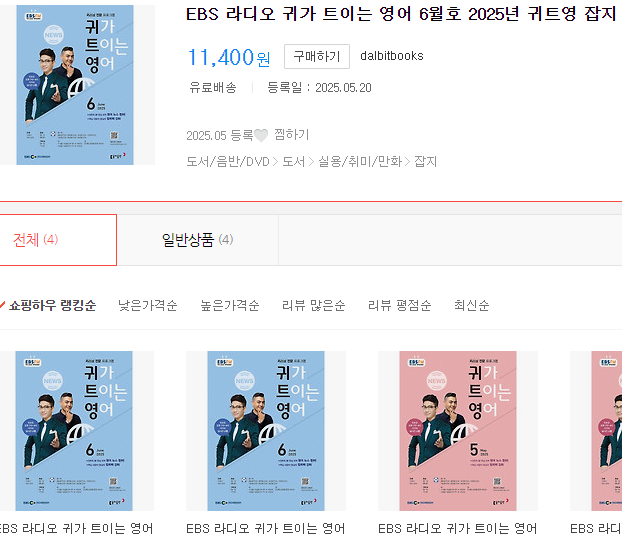The height and width of the screenshot is (536, 622).
Task: Open the second blue June issue thumbnail in results
Action: (266, 431)
